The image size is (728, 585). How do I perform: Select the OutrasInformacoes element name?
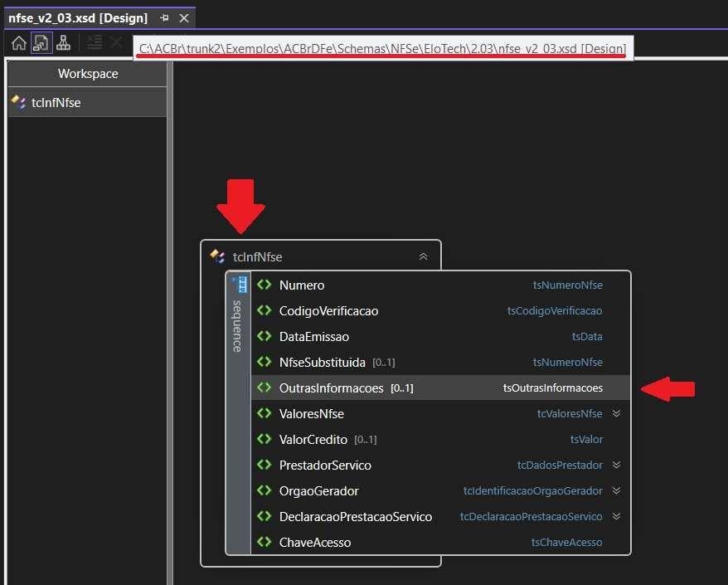[x=332, y=388]
